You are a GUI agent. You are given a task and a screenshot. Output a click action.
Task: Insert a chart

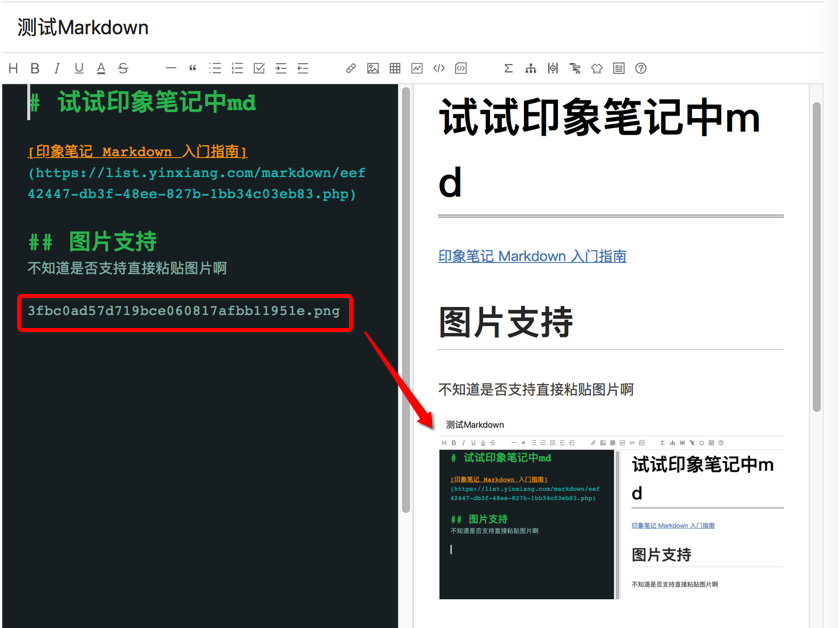[x=417, y=68]
